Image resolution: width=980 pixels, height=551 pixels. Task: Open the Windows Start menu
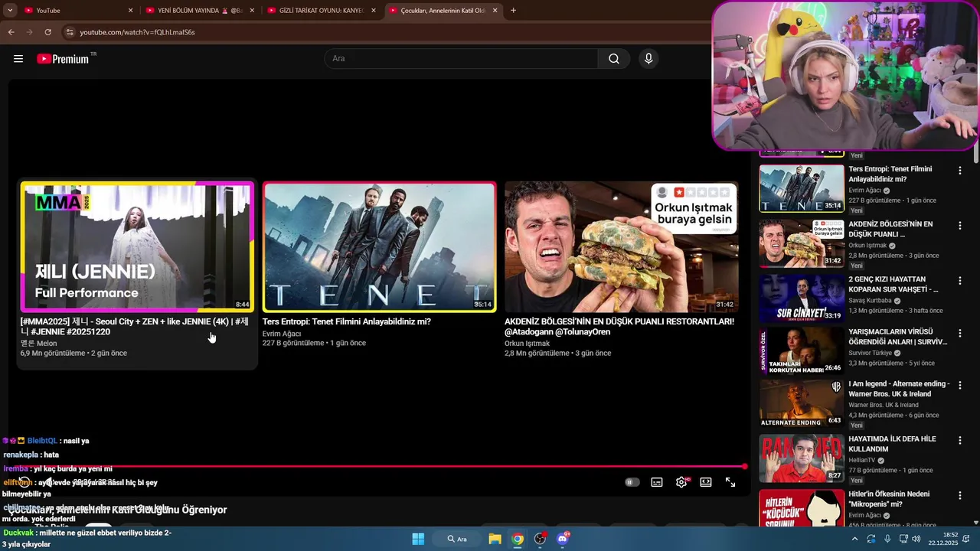click(418, 539)
